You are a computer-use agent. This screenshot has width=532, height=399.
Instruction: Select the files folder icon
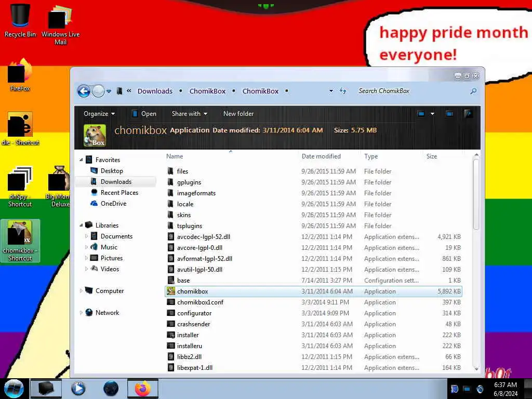point(170,171)
